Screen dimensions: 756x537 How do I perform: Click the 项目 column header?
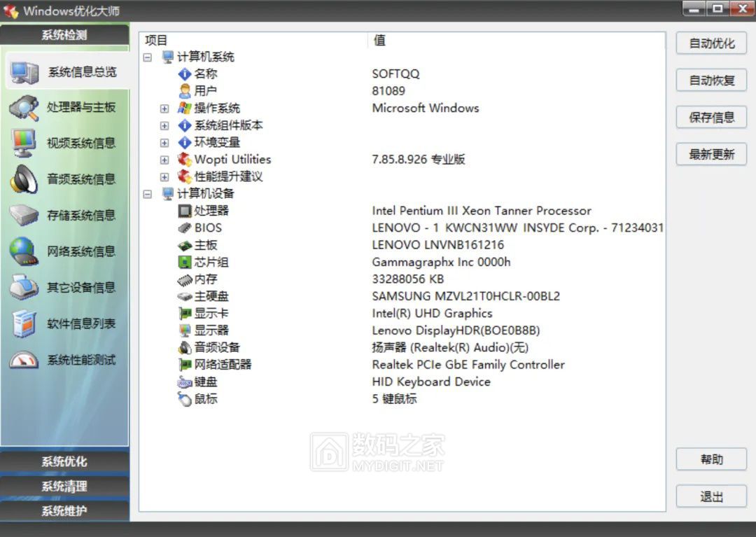[x=253, y=41]
